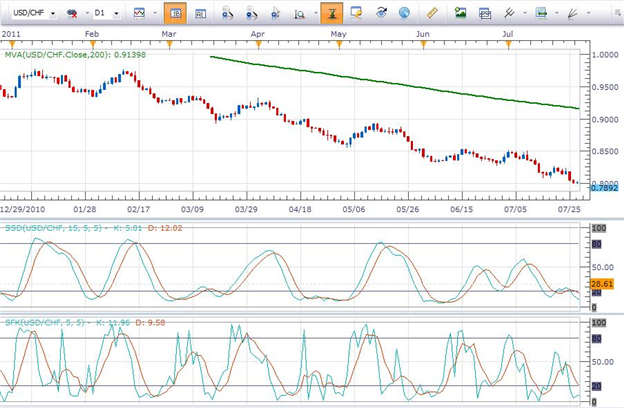Click the orange marker under May
The image size is (624, 408).
[x=339, y=44]
